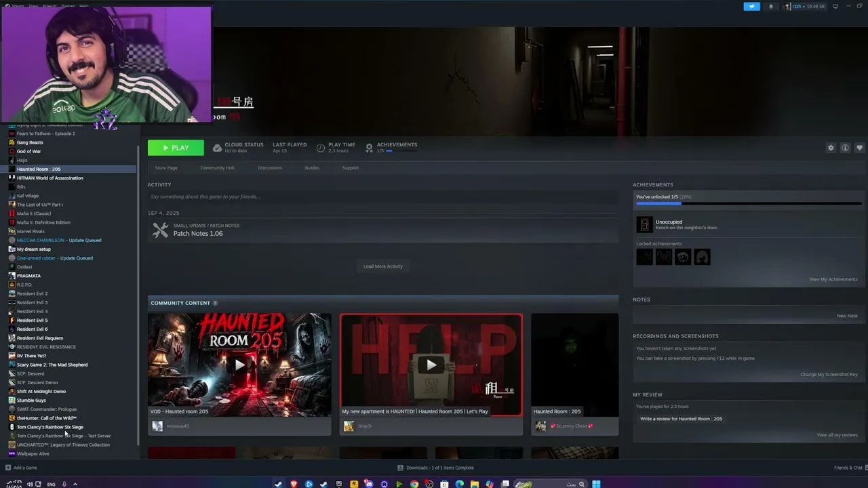Click the microphone icon in system tray
Image resolution: width=868 pixels, height=488 pixels.
coord(64,484)
